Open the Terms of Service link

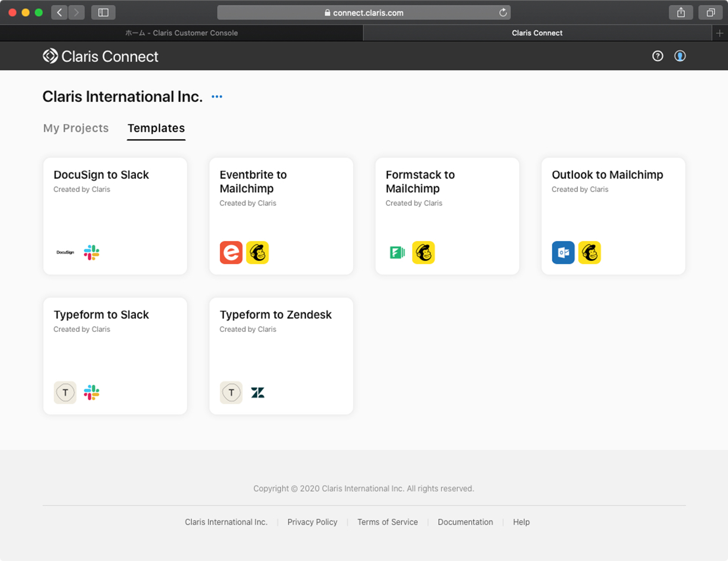(387, 522)
